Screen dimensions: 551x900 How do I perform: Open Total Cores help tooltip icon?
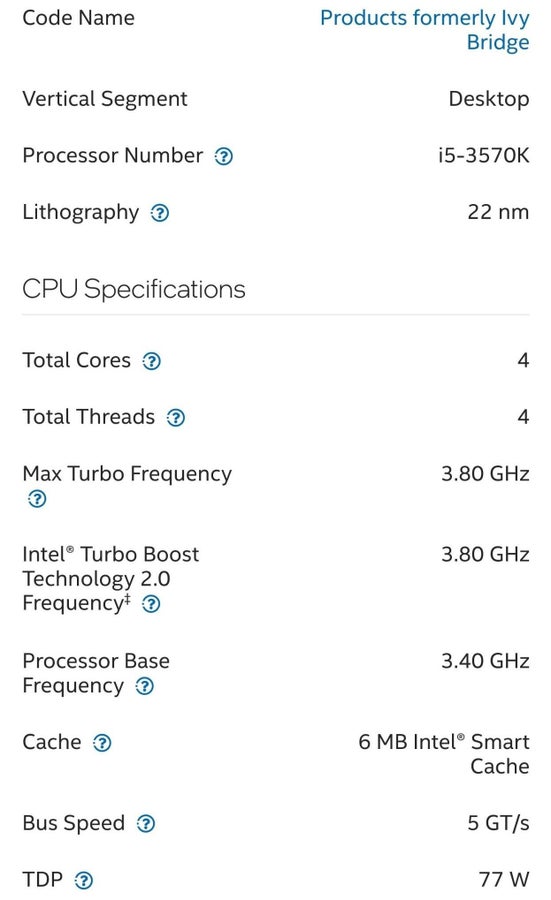[x=152, y=361]
